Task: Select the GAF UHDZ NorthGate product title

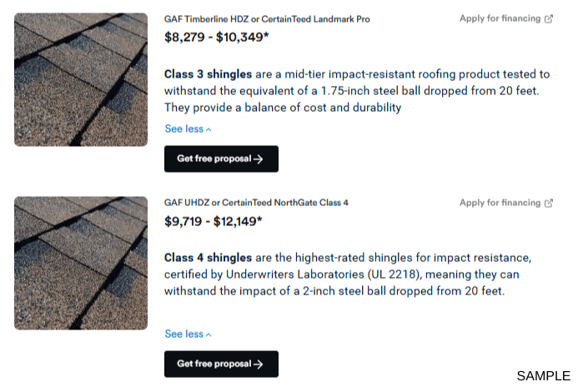Action: 256,203
